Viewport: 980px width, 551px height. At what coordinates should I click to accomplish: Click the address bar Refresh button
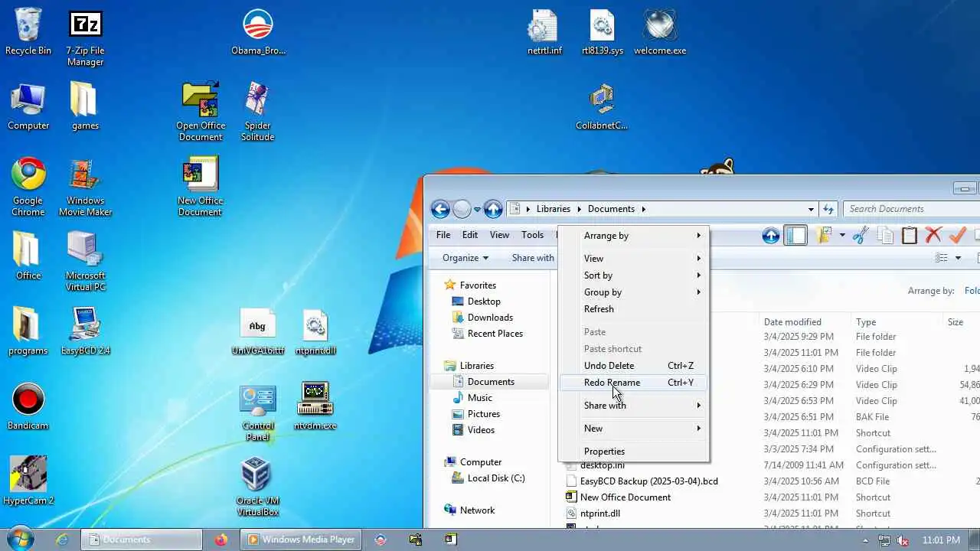pos(828,209)
